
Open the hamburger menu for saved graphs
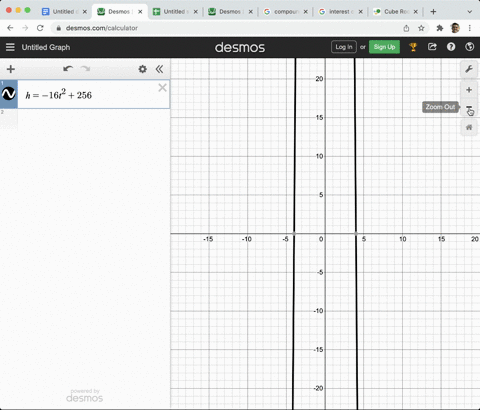(x=10, y=47)
